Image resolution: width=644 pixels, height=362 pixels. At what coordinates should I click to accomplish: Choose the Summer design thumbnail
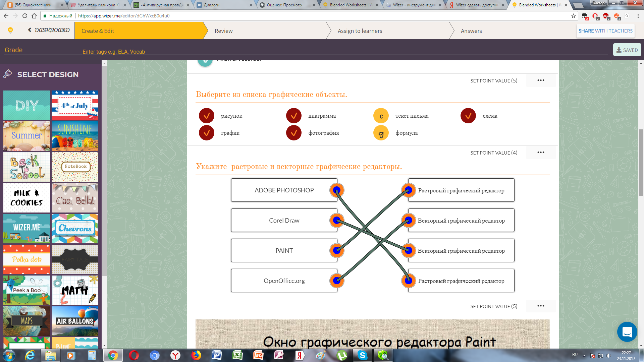pyautogui.click(x=27, y=136)
